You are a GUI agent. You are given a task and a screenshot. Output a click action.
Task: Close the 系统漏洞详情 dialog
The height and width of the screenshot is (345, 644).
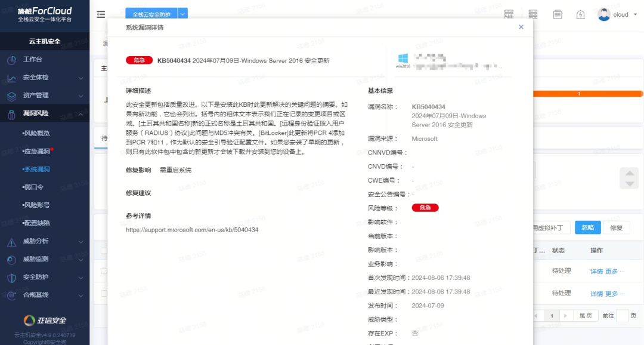tap(521, 27)
